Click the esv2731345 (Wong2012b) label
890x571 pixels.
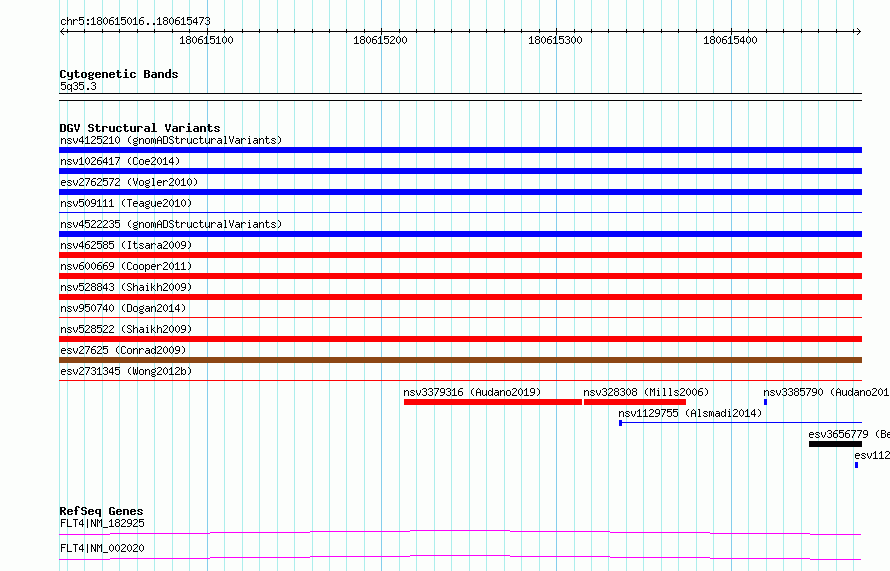tap(126, 371)
